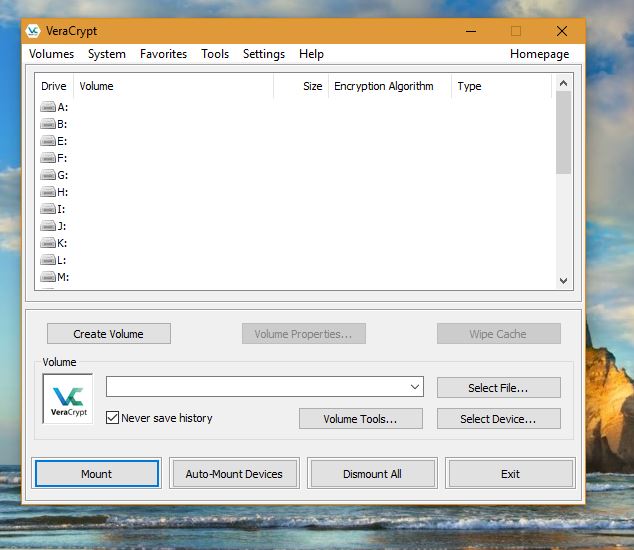Select drive J: icon in the list
634x550 pixels.
tap(48, 226)
